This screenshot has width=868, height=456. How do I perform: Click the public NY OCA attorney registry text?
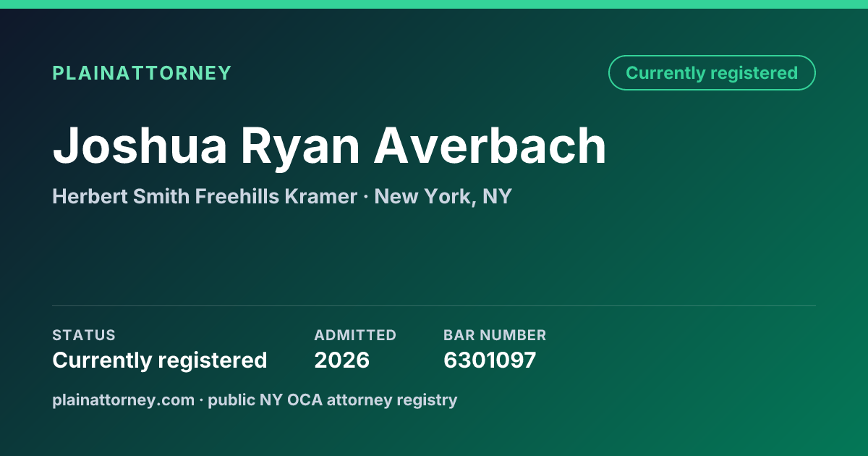click(333, 400)
